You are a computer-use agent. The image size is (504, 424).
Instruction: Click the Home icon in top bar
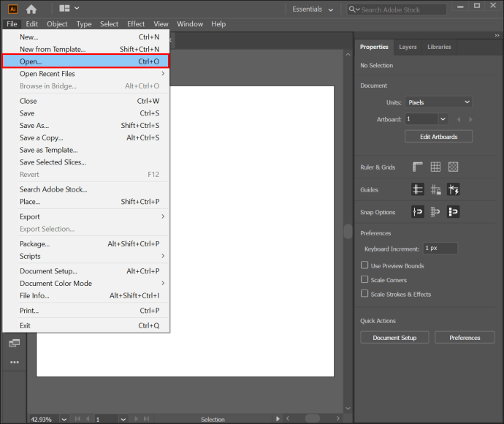pyautogui.click(x=31, y=9)
